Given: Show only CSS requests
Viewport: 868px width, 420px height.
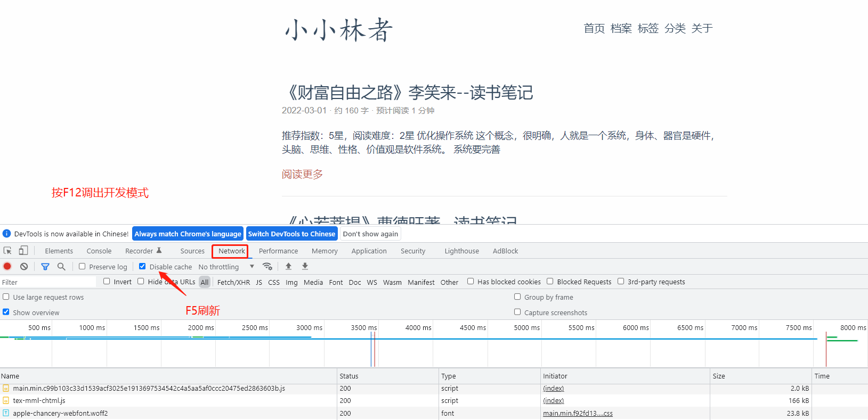Looking at the screenshot, I should click(274, 282).
